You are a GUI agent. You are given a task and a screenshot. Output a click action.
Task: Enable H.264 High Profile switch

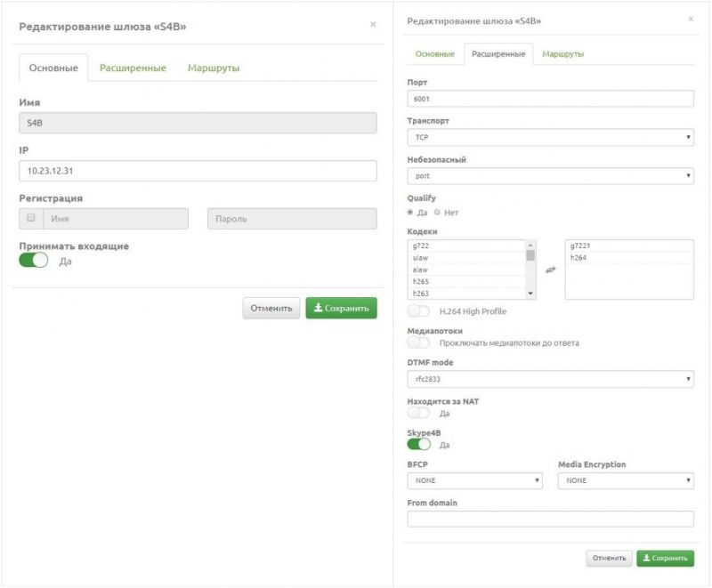418,311
